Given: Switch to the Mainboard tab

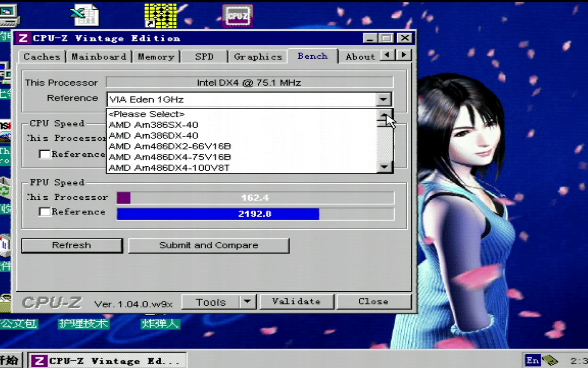Looking at the screenshot, I should 99,57.
